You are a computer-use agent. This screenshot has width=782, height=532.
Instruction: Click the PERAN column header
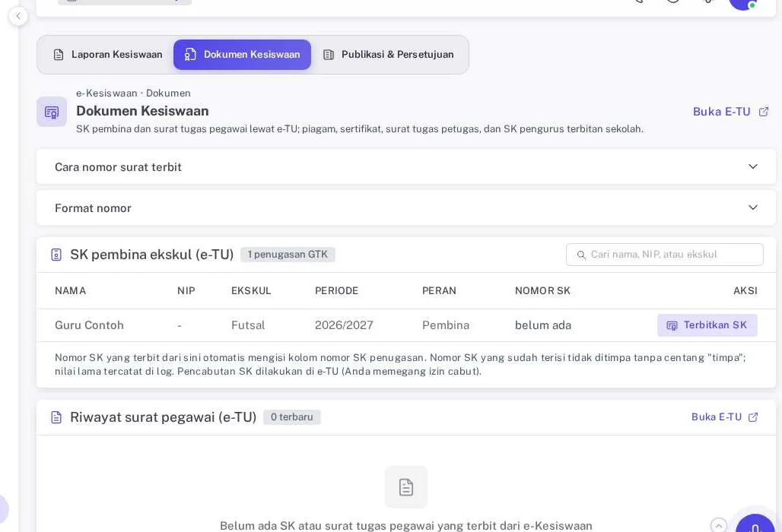click(x=439, y=290)
